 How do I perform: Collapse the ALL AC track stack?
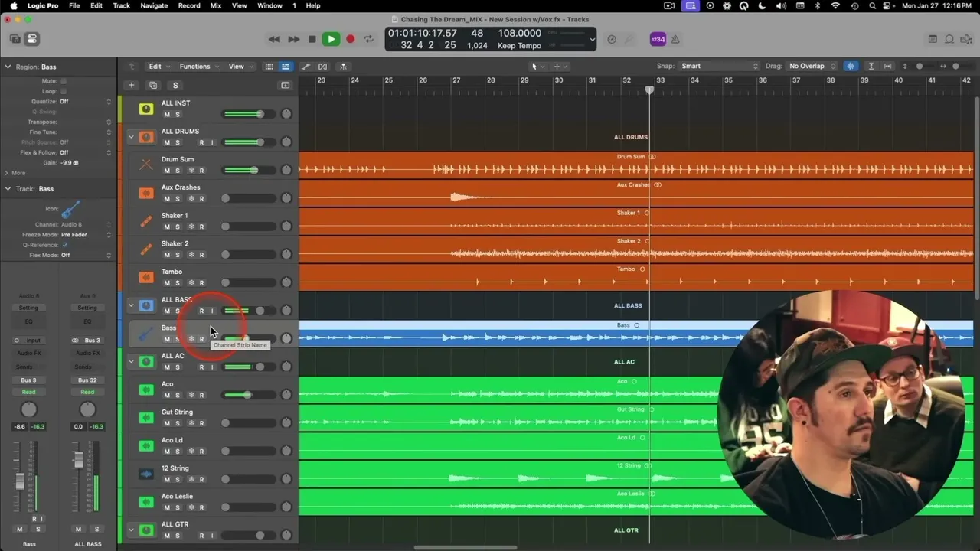(x=131, y=361)
